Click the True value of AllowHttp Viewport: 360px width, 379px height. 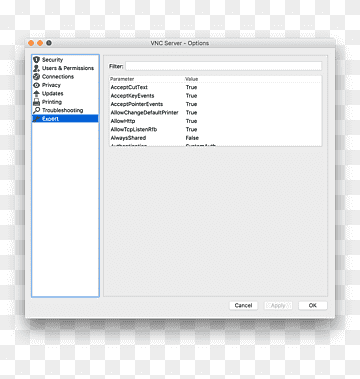point(192,121)
